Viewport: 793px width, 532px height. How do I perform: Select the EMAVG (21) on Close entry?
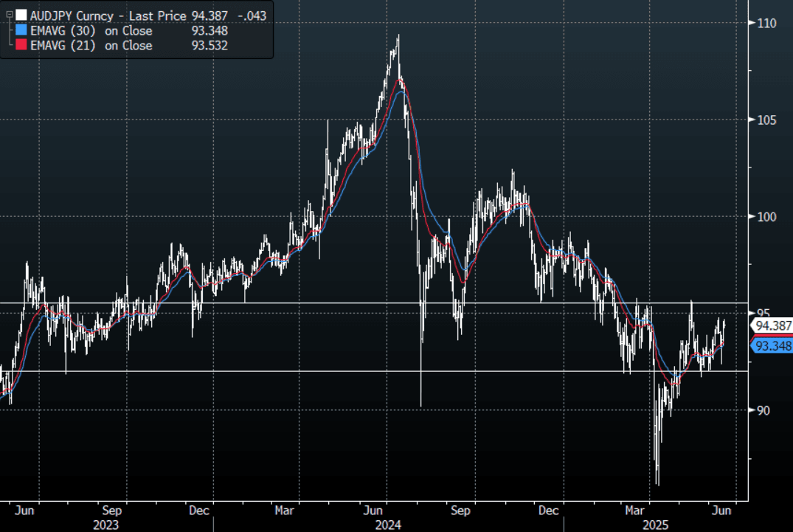[91, 45]
